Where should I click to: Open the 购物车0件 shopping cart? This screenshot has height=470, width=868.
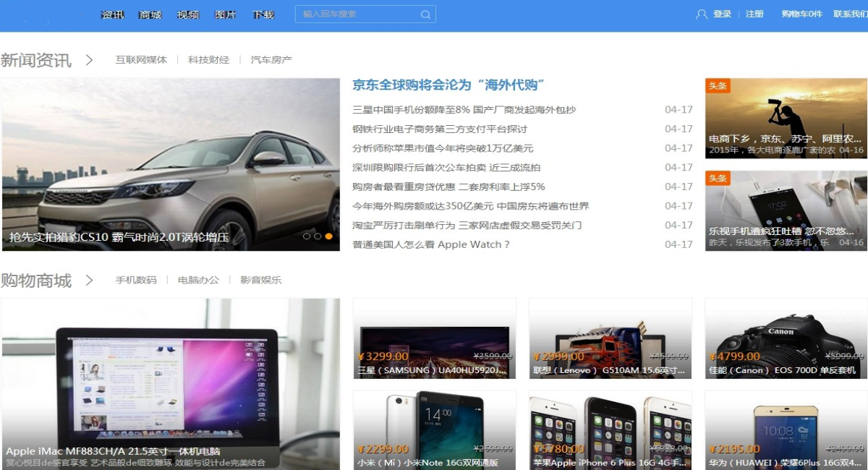click(801, 14)
